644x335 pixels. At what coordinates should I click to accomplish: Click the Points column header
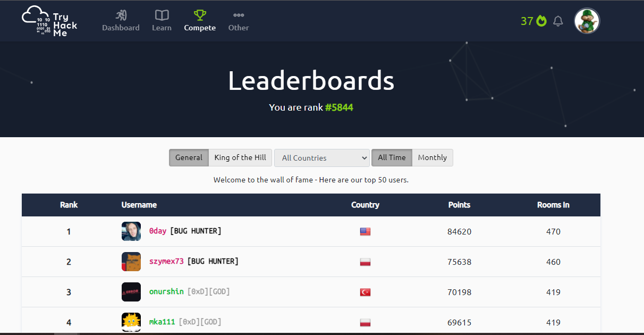pos(459,205)
